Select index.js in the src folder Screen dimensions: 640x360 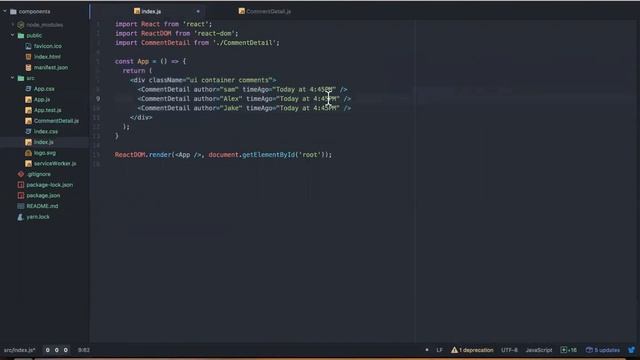44,142
